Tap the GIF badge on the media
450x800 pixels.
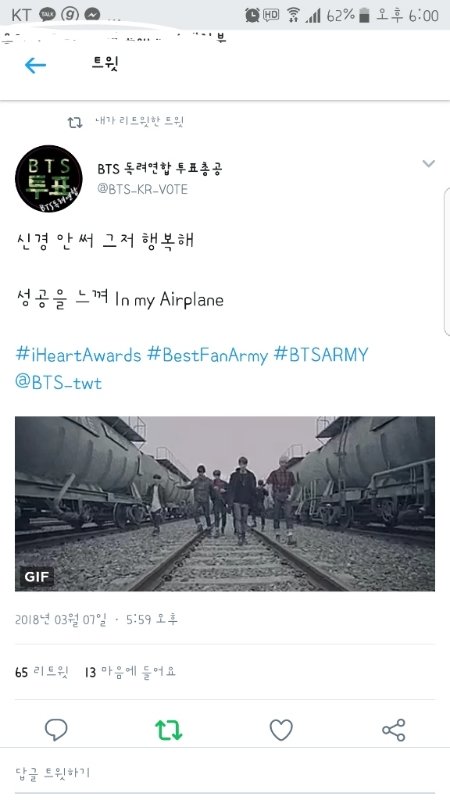(x=37, y=577)
